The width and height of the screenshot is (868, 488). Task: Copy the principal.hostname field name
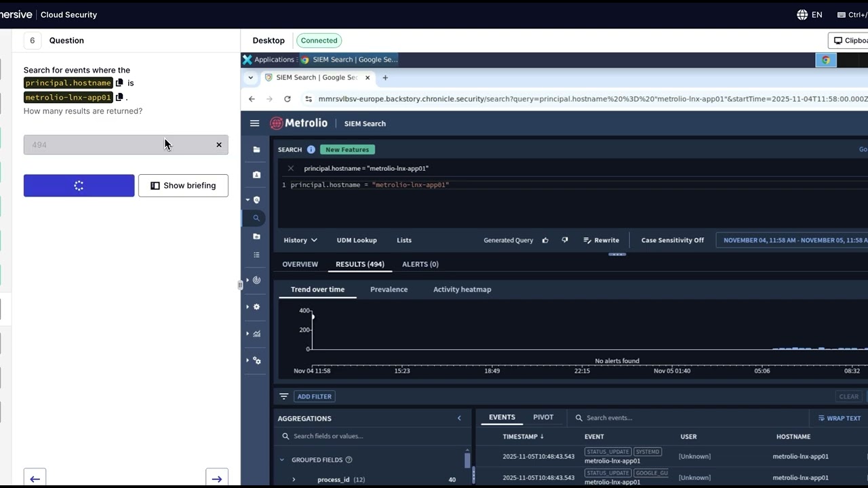point(119,83)
